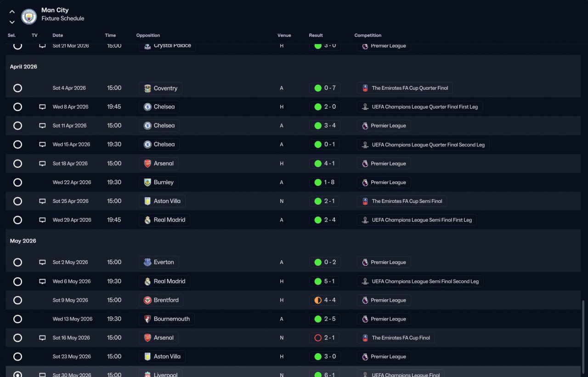Click Arsenal crest on Sat 18 Apr row
588x377 pixels.
[147, 163]
